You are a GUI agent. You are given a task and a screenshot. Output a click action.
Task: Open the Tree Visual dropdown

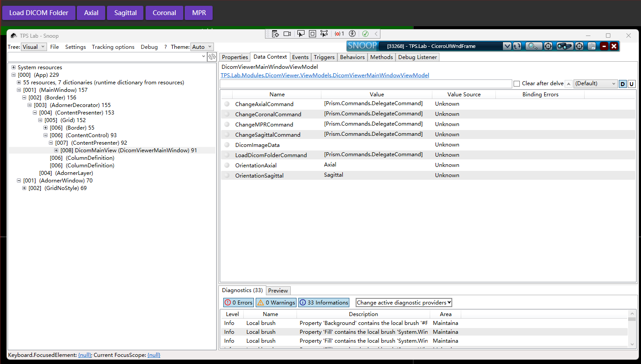pos(34,47)
